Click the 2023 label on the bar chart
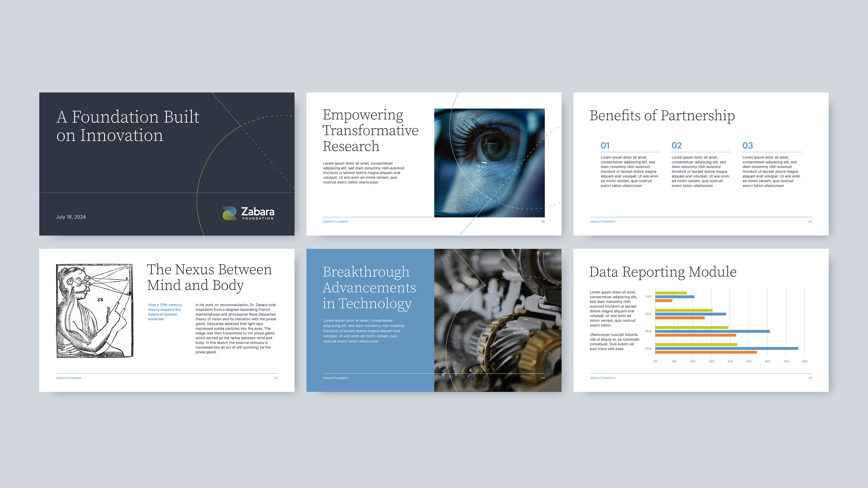Screen dimensions: 868x488 coord(648,331)
